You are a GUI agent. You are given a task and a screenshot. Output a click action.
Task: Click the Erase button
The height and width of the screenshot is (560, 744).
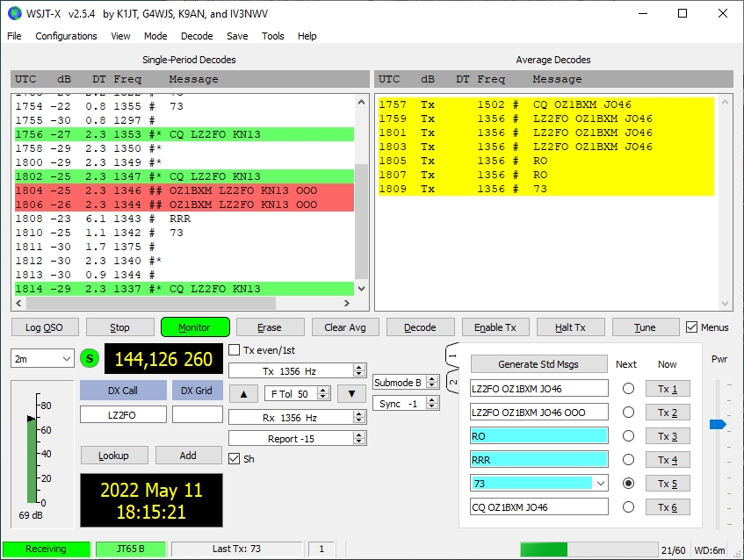270,327
